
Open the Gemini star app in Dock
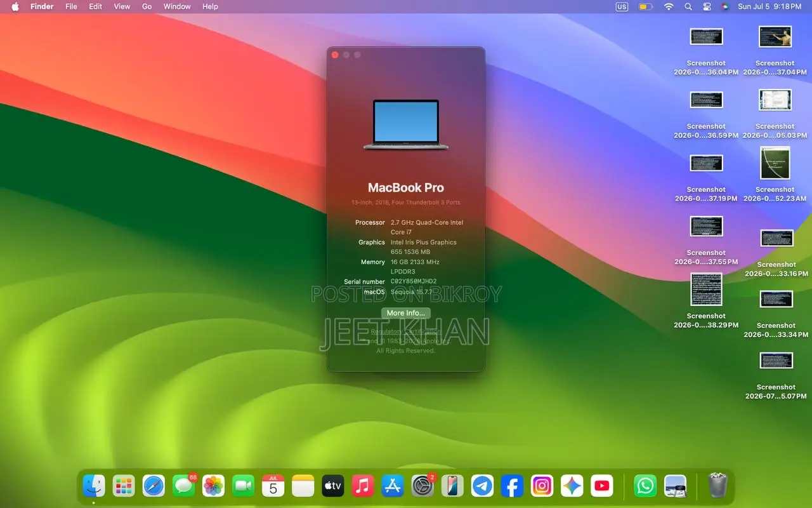coord(572,486)
